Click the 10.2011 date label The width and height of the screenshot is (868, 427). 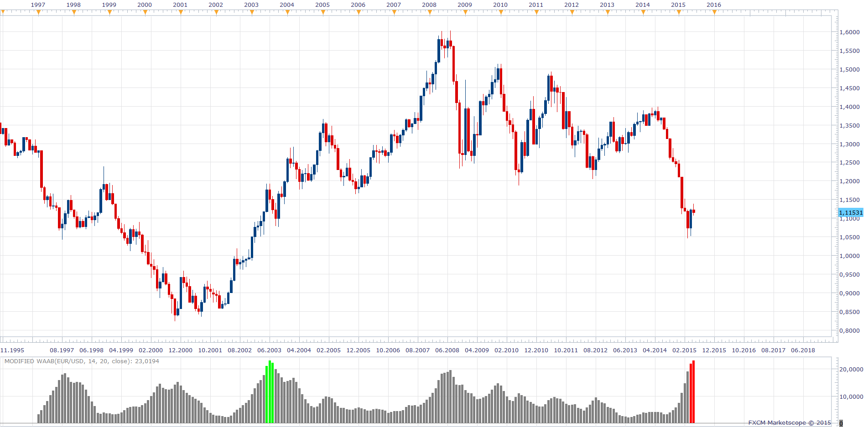pyautogui.click(x=566, y=350)
